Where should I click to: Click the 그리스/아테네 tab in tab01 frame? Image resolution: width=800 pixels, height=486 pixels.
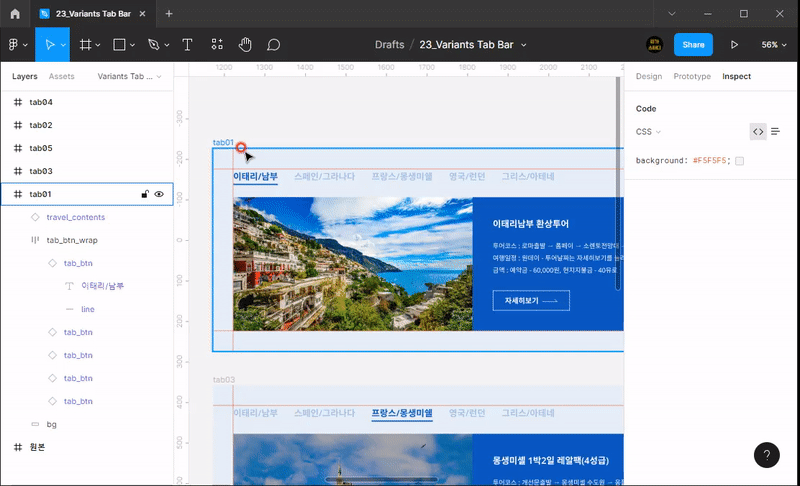[528, 176]
